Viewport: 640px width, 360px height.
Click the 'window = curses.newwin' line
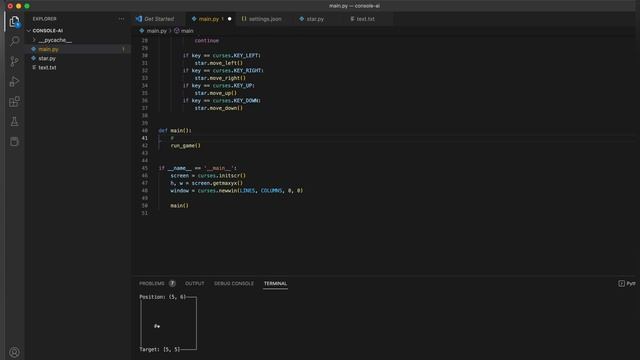(x=237, y=191)
